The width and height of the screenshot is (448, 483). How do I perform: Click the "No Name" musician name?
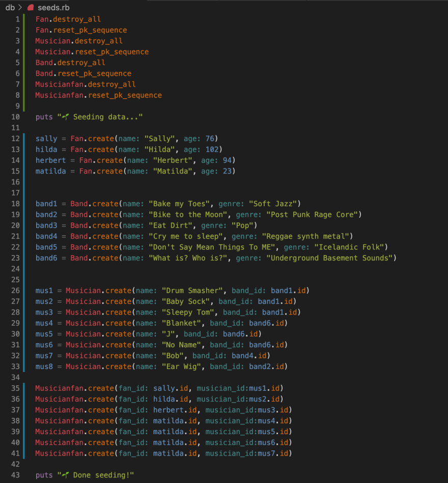click(181, 345)
